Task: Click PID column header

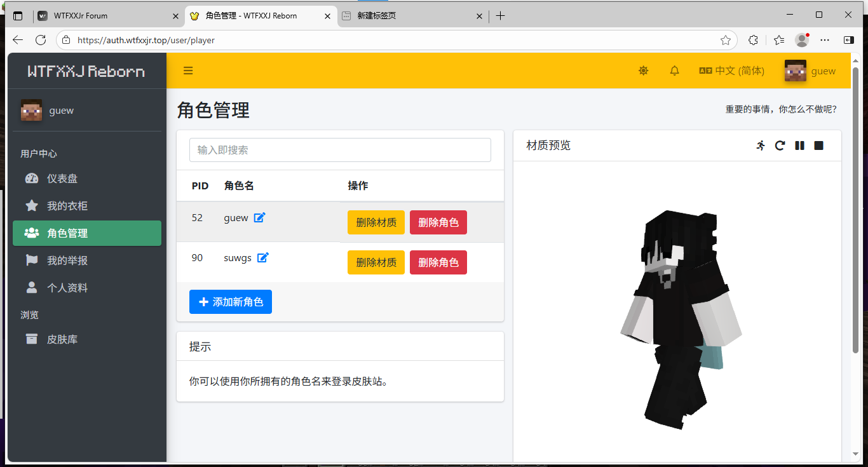Action: (x=200, y=186)
